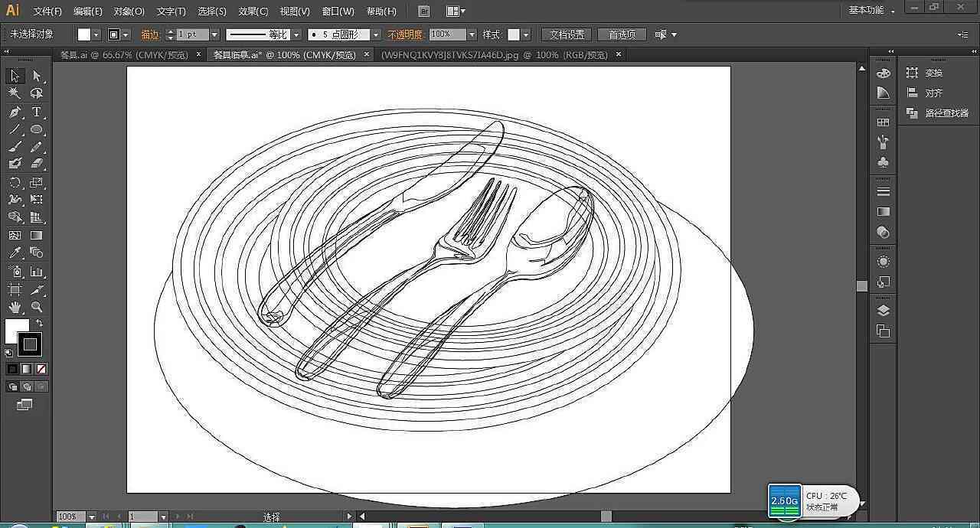Select the Magic Wand tool
This screenshot has height=528, width=980.
click(15, 93)
